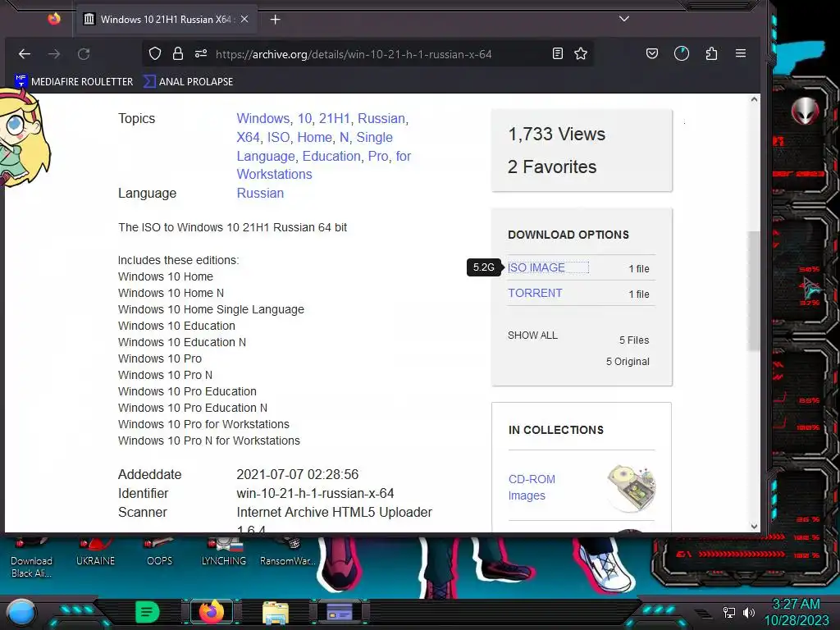The width and height of the screenshot is (840, 630).
Task: Toggle reader view icon
Action: coord(558,53)
